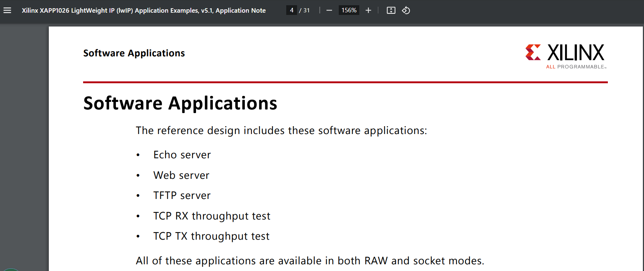Select the zoom level field showing 156%
Image resolution: width=644 pixels, height=271 pixels.
click(x=349, y=10)
